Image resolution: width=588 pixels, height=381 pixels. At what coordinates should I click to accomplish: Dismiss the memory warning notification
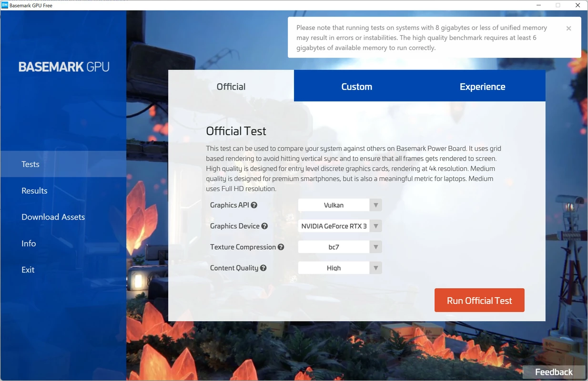568,29
